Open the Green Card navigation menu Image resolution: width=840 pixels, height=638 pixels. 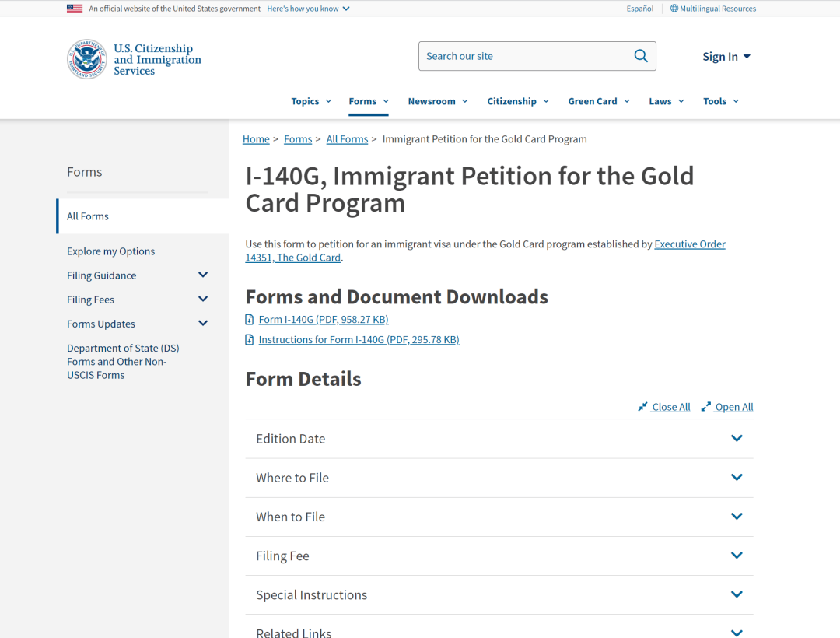coord(598,101)
